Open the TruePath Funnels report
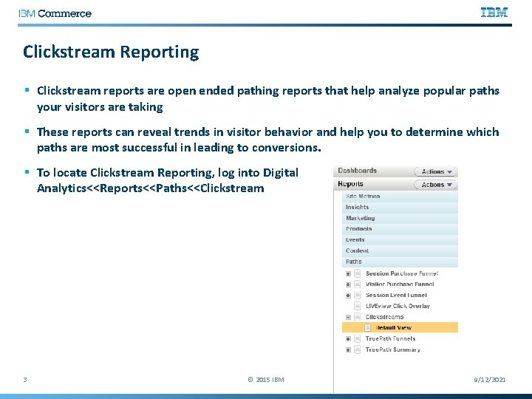 (390, 338)
